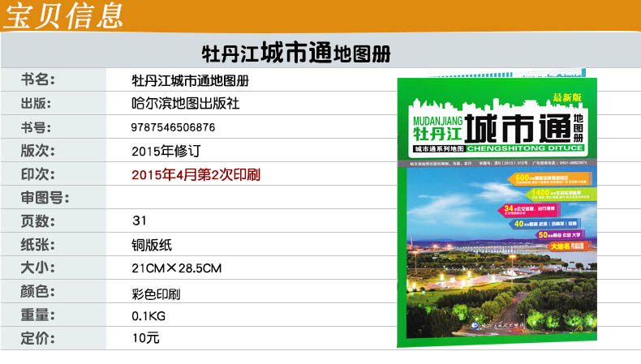The height and width of the screenshot is (364, 641).
Task: Select paper type 铜版纸
Action: click(x=151, y=245)
